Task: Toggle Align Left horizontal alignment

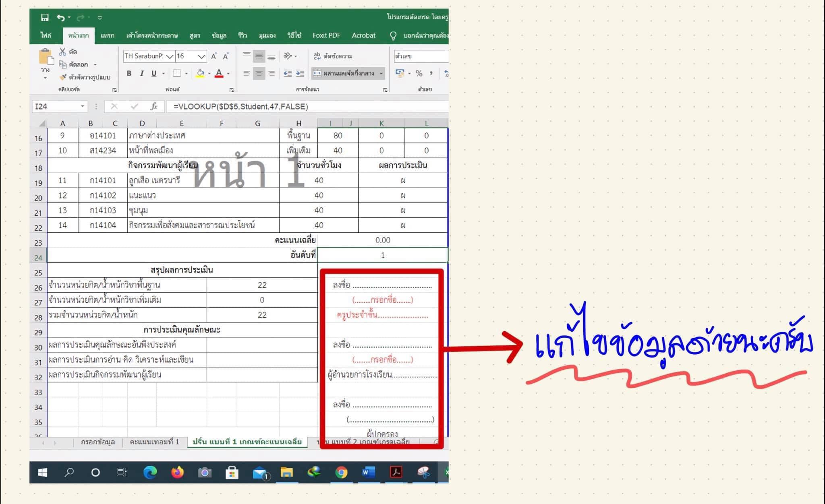Action: click(247, 73)
